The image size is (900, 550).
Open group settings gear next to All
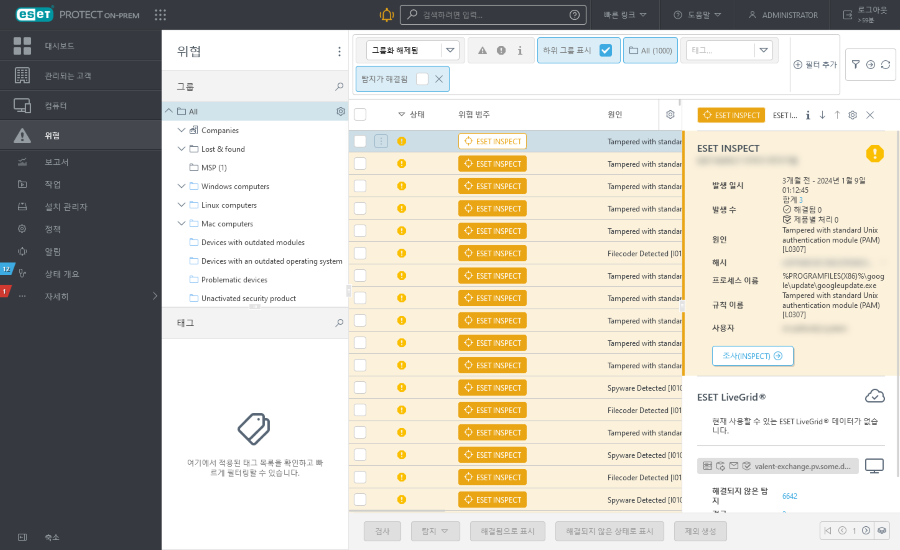point(340,111)
